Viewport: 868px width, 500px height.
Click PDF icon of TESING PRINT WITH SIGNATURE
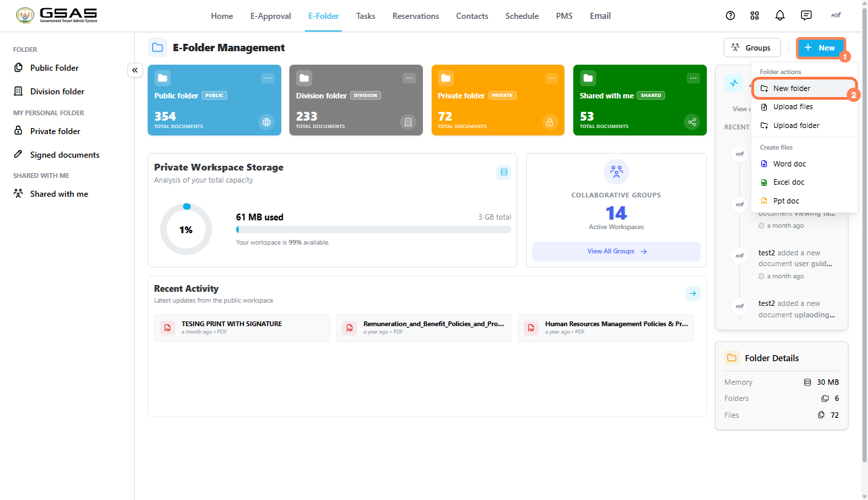click(167, 327)
